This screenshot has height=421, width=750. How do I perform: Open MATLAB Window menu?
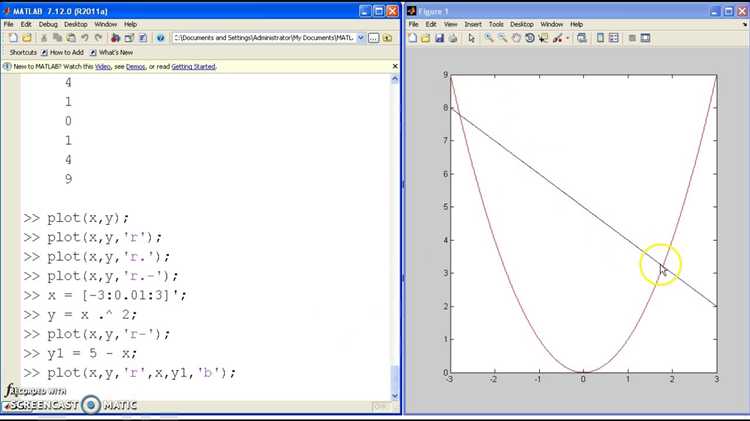point(105,24)
